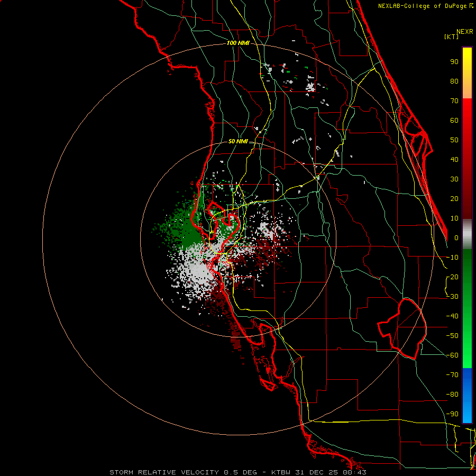
Task: Click the NEXR label above color scale
Action: (x=465, y=32)
